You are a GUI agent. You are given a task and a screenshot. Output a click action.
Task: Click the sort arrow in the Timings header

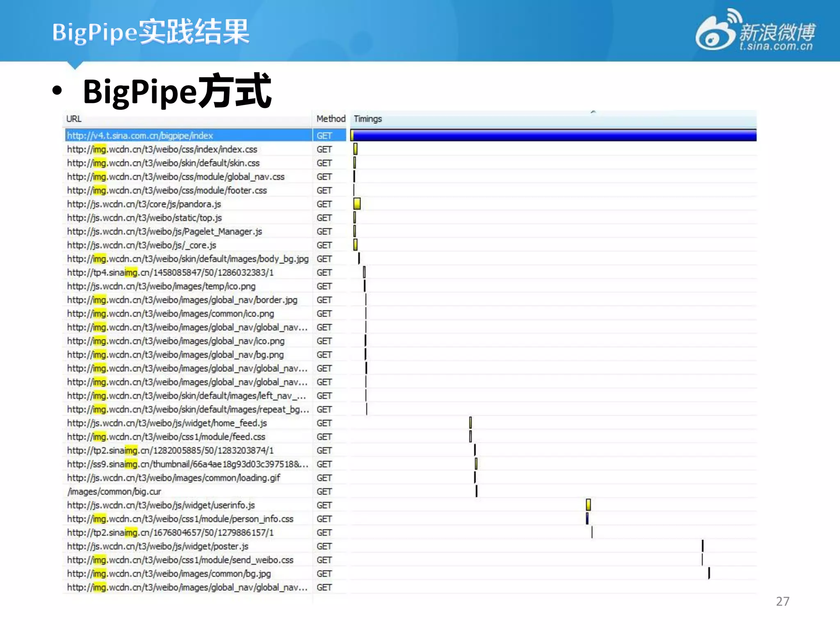(x=593, y=112)
